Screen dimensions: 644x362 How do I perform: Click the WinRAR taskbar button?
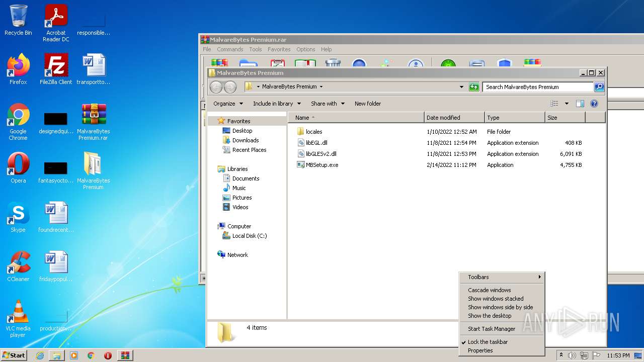pos(125,355)
